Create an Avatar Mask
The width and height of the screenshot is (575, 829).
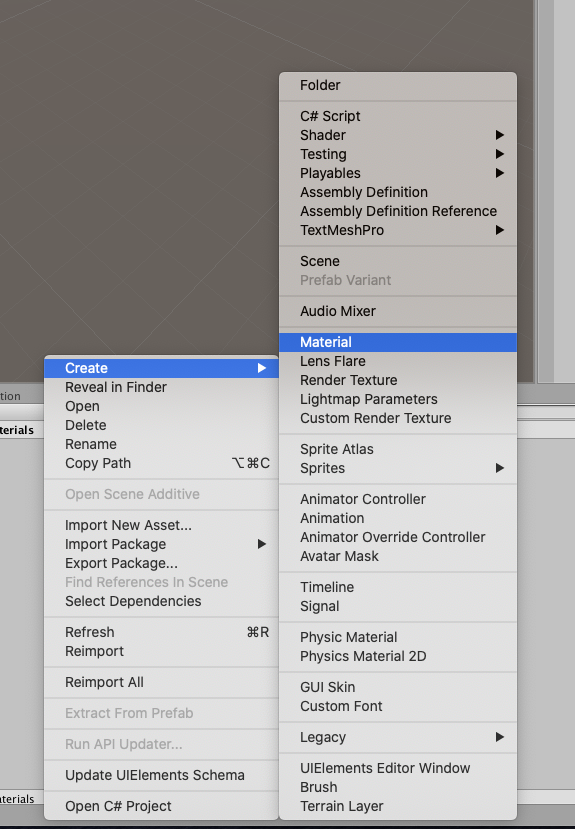[x=398, y=556]
